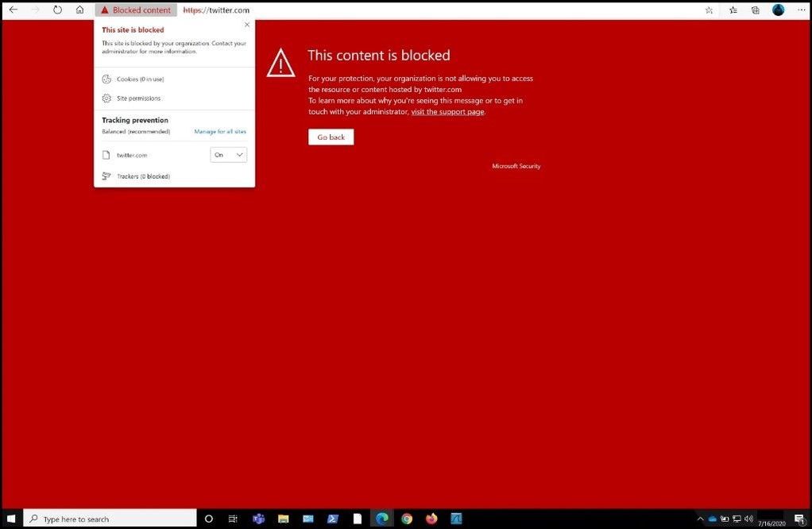The width and height of the screenshot is (812, 529).
Task: Launch PowerShell from taskbar
Action: click(333, 518)
